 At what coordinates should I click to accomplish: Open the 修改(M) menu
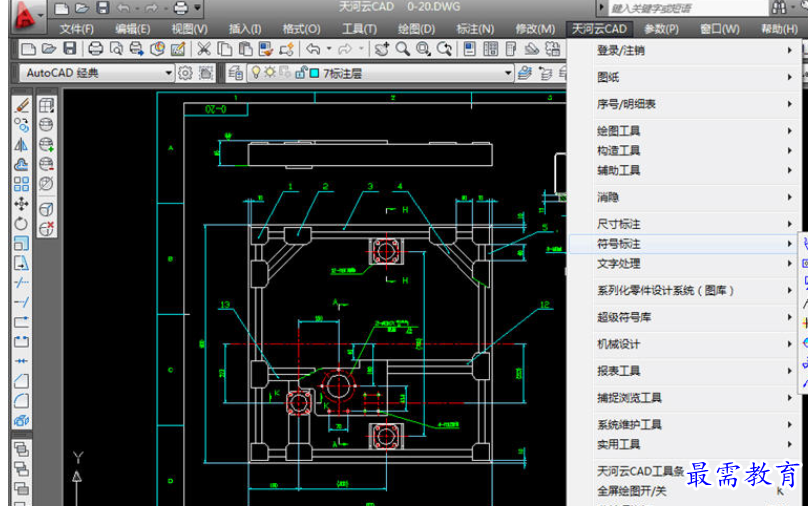(535, 29)
